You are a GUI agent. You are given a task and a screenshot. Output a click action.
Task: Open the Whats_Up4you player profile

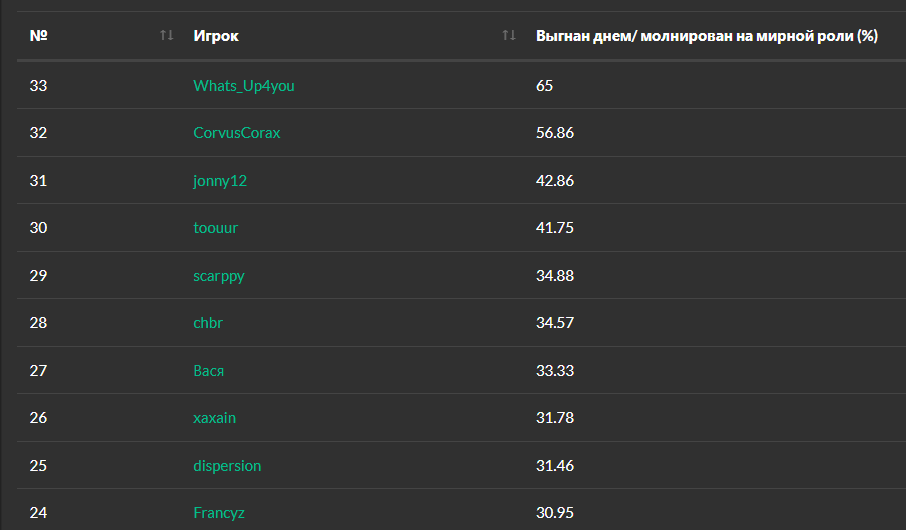tap(244, 86)
